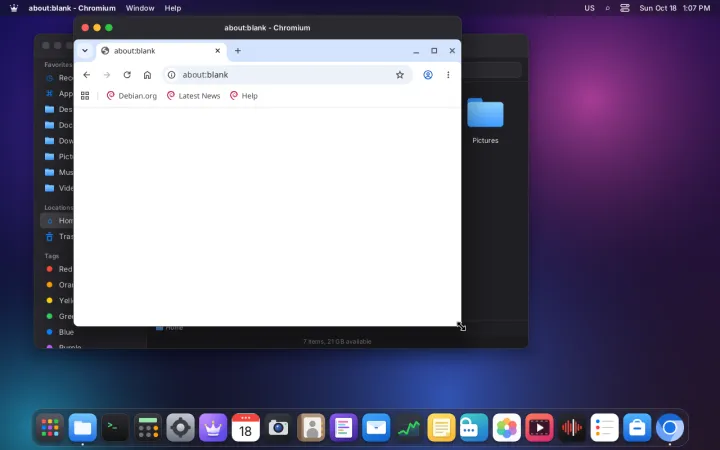
Task: Open the stocks chart app in dock
Action: tap(409, 428)
